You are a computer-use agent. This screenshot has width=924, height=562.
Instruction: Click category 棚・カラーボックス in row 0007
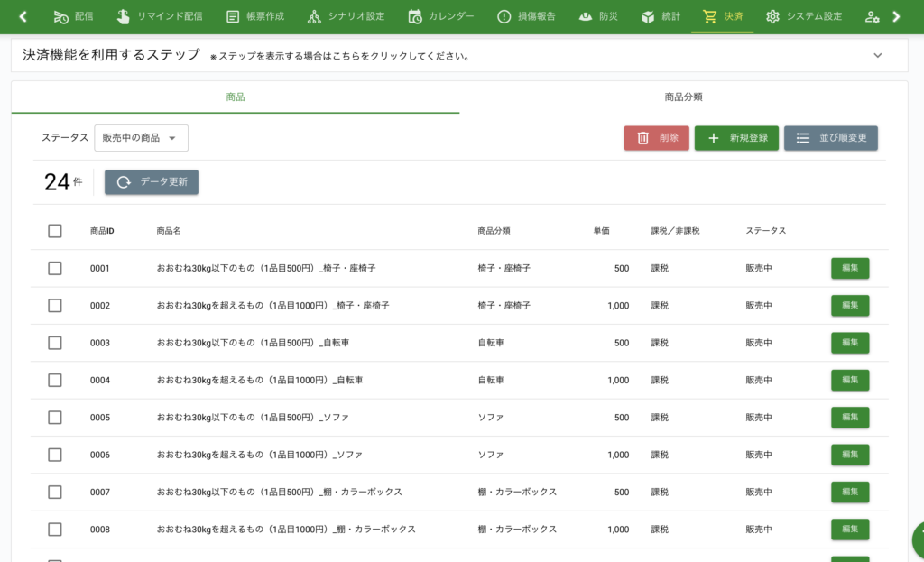coord(517,492)
